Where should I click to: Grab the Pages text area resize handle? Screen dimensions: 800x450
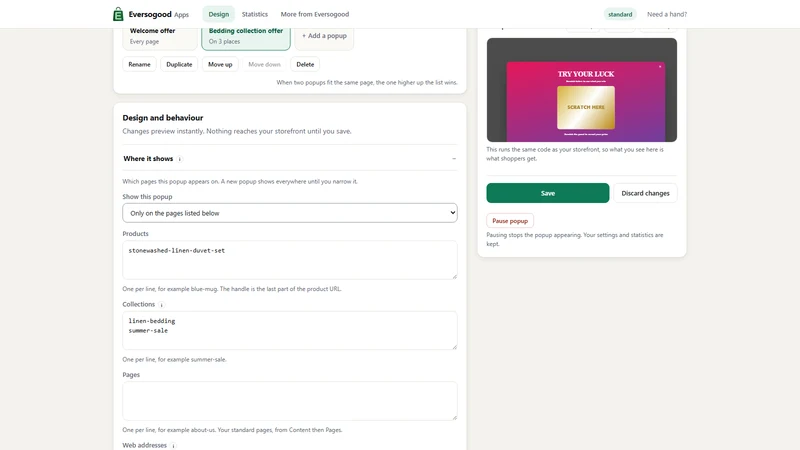coord(454,417)
